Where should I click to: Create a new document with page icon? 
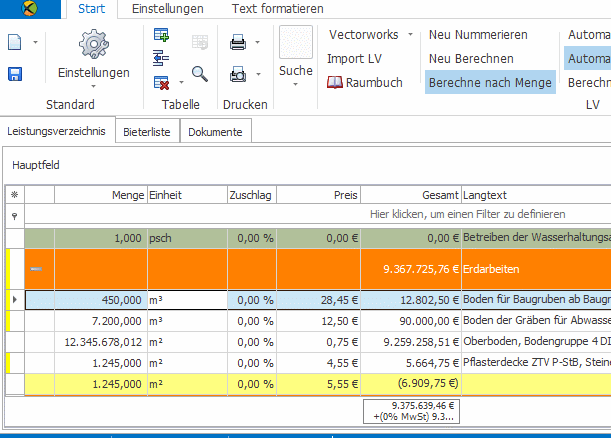pos(15,42)
